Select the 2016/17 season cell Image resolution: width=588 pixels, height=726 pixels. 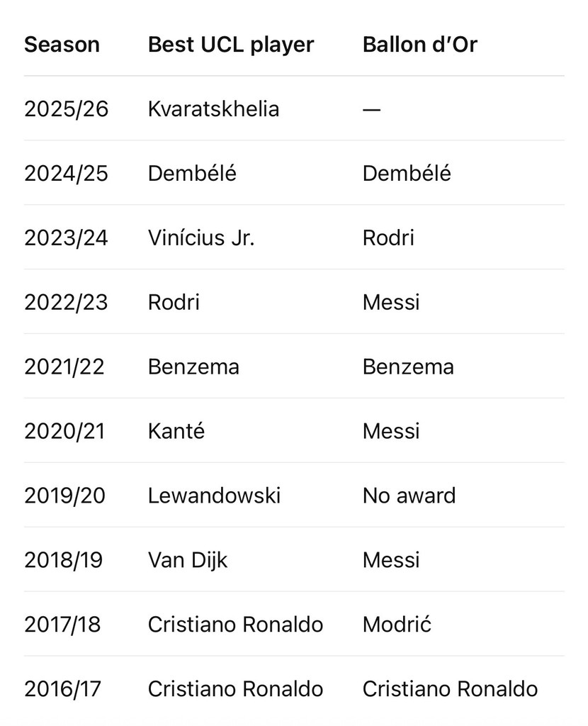pyautogui.click(x=62, y=688)
